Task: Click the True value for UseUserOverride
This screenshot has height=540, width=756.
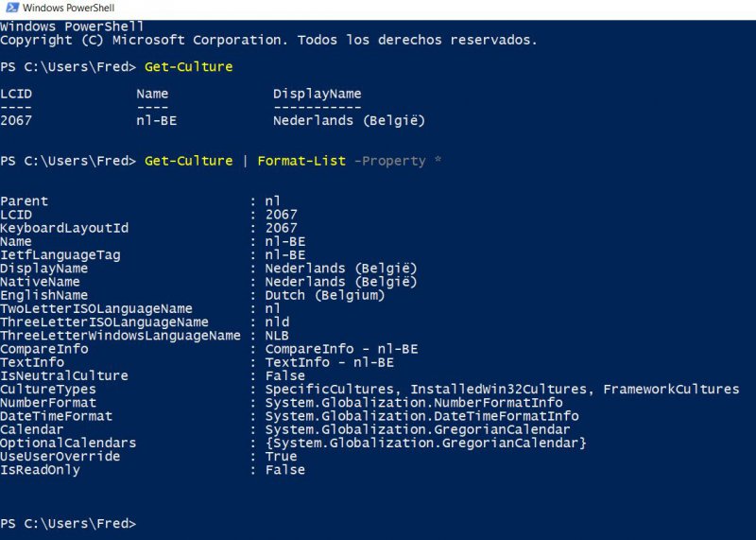Action: [281, 456]
